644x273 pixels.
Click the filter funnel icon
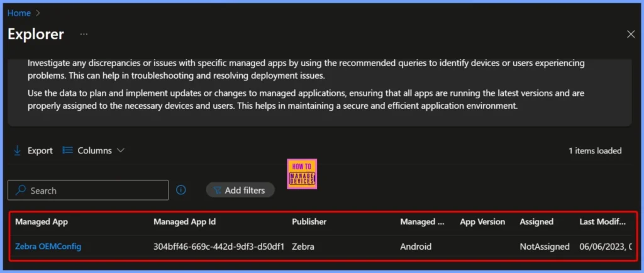click(x=217, y=191)
